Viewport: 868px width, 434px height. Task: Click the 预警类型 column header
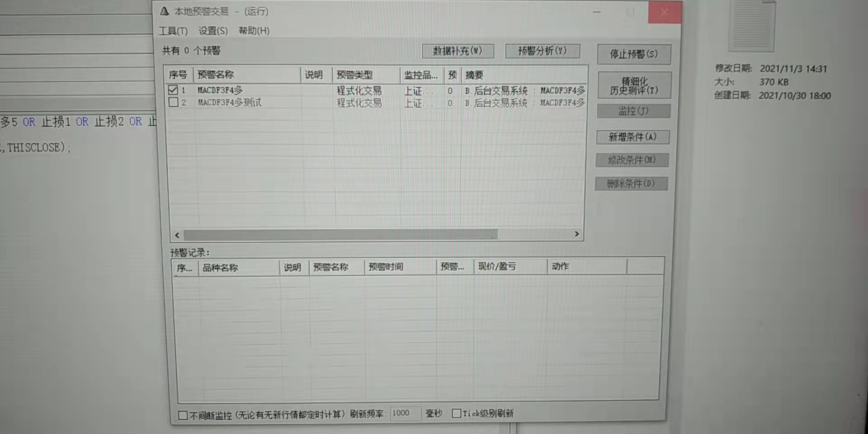[x=366, y=75]
